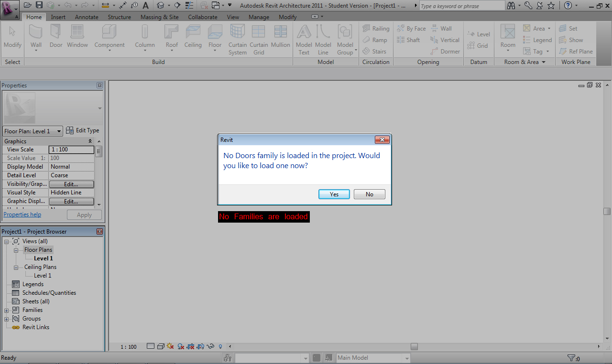Image resolution: width=612 pixels, height=364 pixels.
Task: Click the Text tool icon
Action: (146, 5)
